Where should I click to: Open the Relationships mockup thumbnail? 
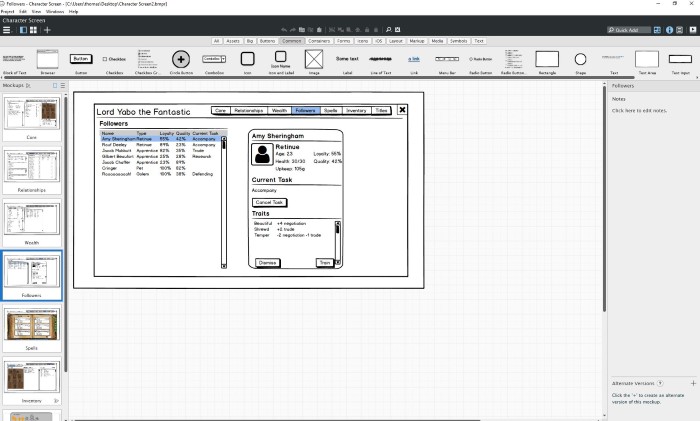[32, 170]
